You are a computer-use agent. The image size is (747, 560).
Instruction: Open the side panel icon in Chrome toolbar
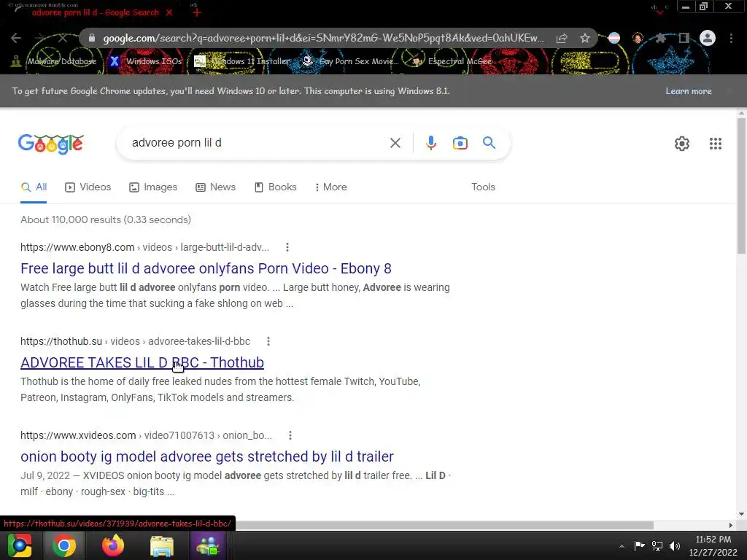click(x=684, y=38)
